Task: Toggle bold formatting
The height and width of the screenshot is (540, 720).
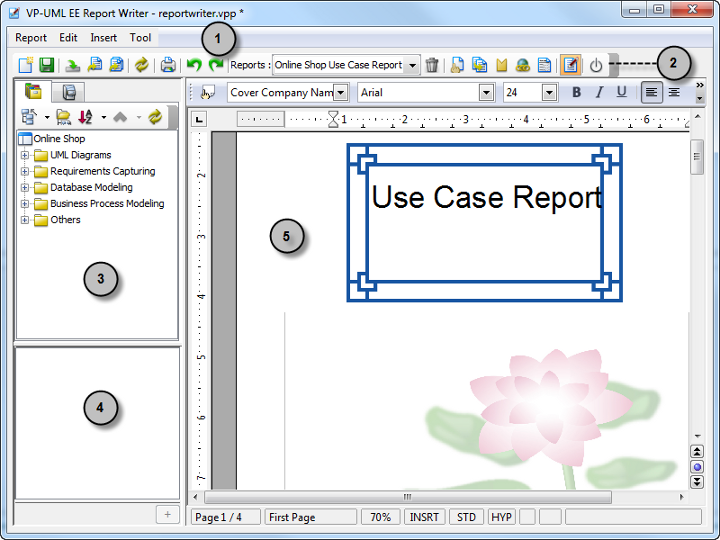Action: pyautogui.click(x=576, y=92)
